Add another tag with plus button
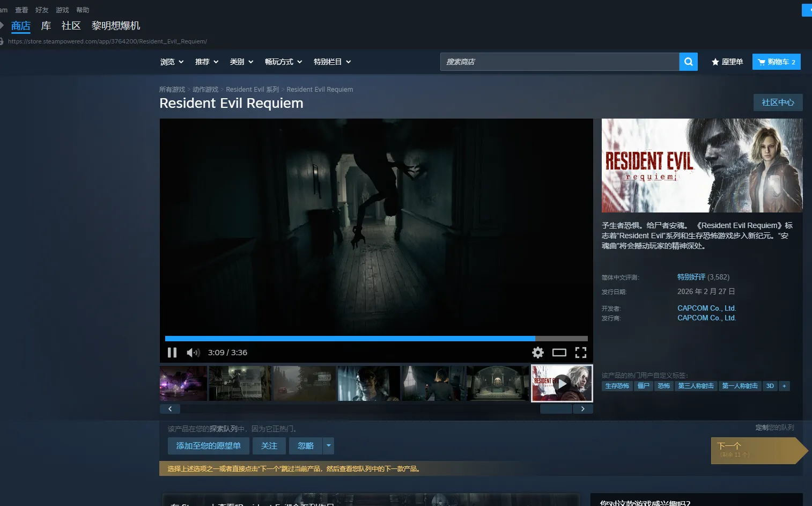 click(x=784, y=386)
